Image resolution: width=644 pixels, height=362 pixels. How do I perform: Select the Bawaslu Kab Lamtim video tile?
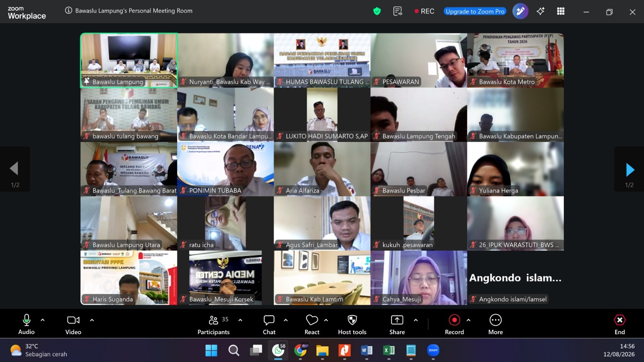point(322,278)
